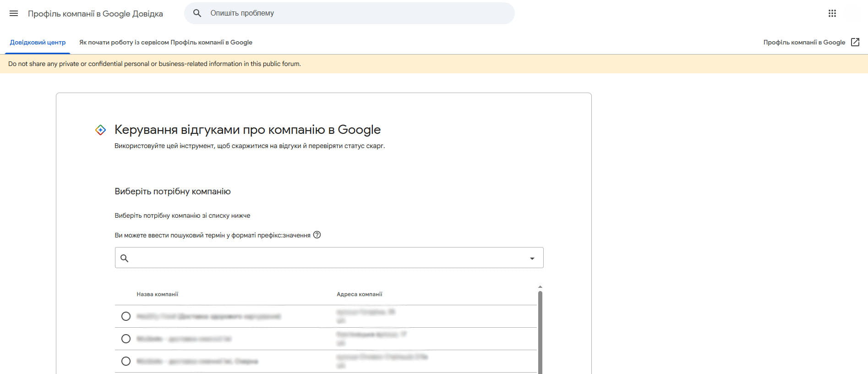Click the company search input field
This screenshot has height=374, width=868.
click(329, 258)
